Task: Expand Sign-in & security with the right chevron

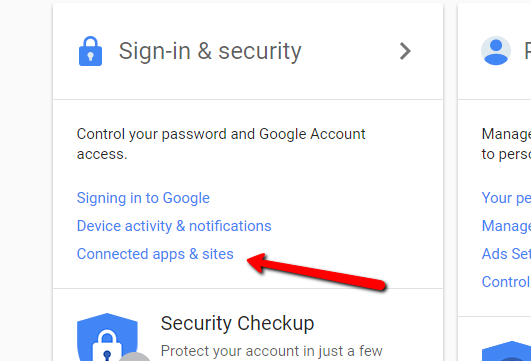Action: tap(405, 51)
